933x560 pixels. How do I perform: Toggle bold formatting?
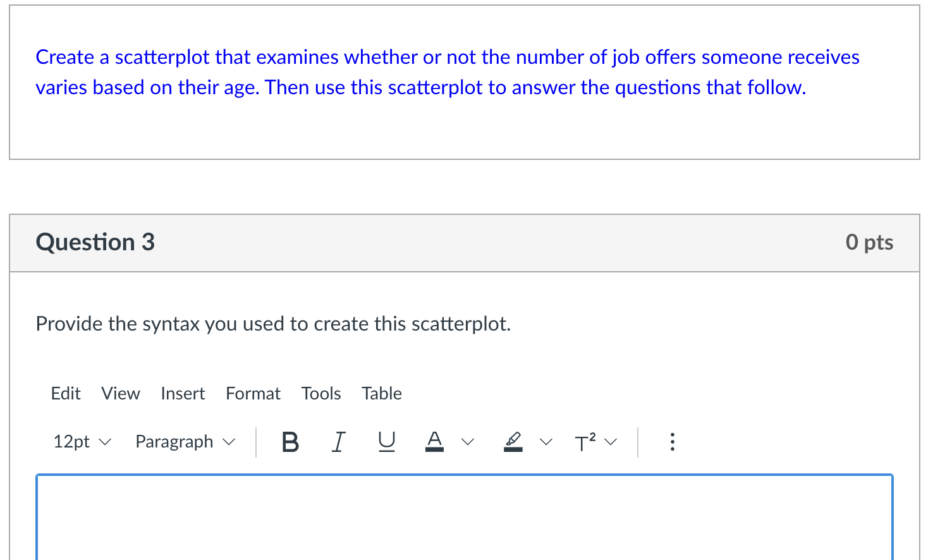[x=290, y=442]
